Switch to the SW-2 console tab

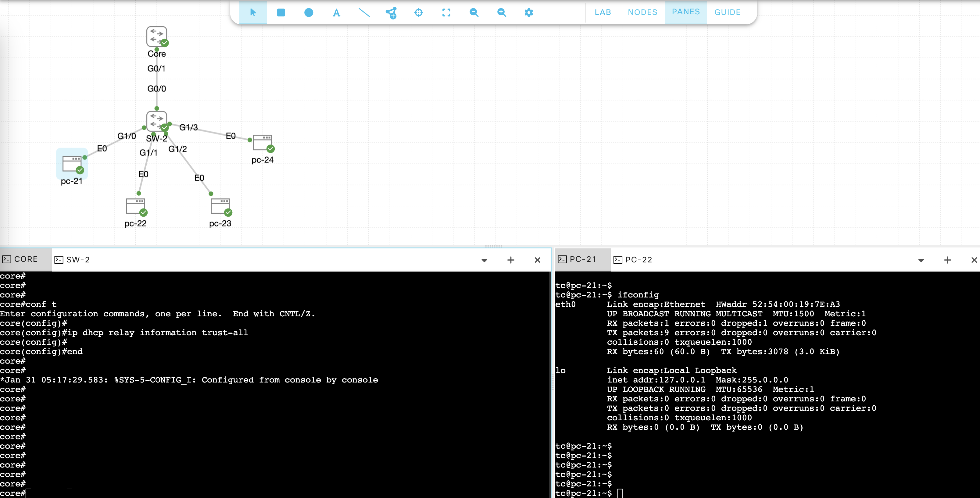point(72,260)
